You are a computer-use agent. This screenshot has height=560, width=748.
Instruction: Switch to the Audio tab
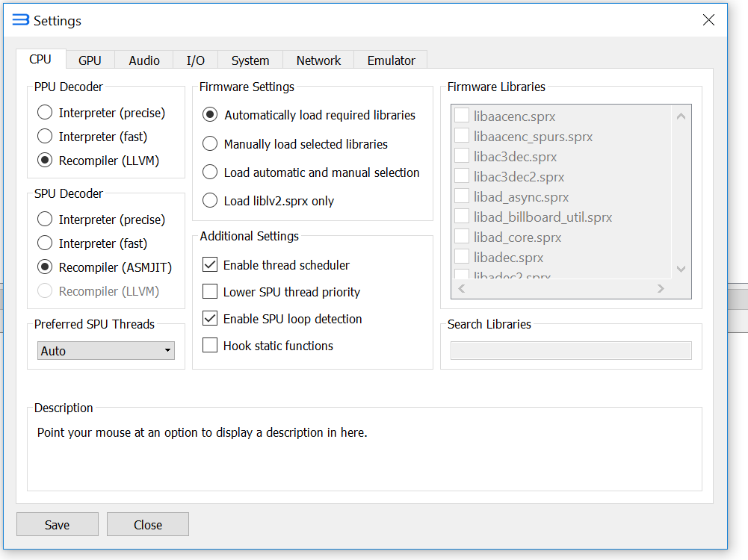[x=143, y=59]
